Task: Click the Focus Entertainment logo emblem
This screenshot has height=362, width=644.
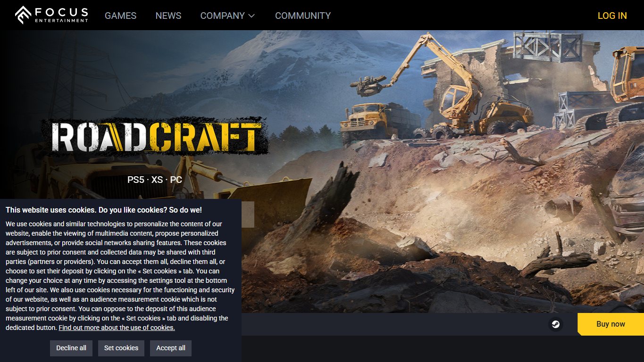Action: point(23,15)
